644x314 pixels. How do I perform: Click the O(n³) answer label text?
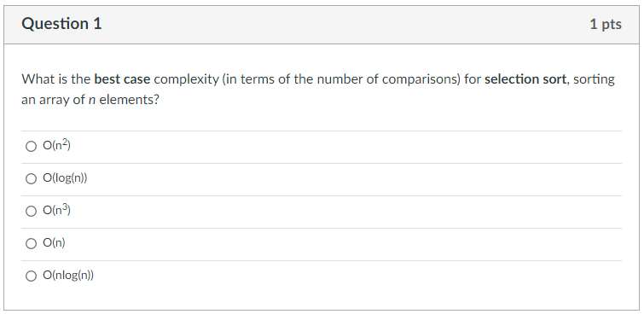(56, 211)
